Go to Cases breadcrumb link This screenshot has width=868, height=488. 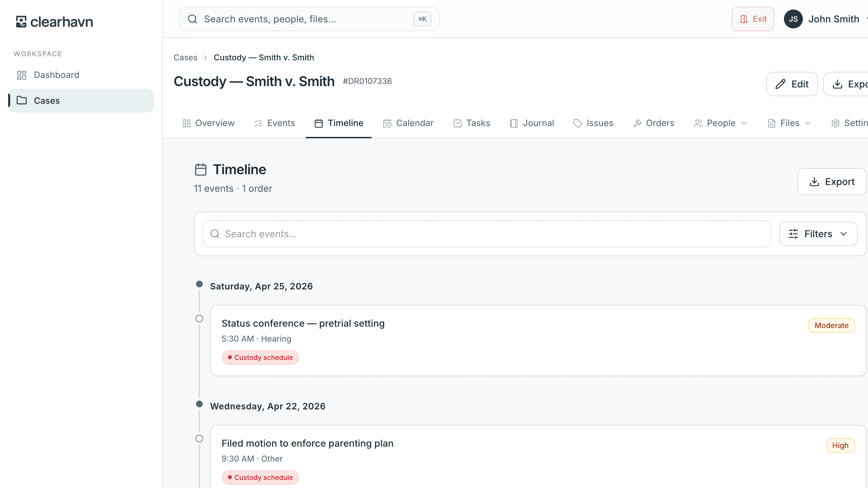click(185, 57)
